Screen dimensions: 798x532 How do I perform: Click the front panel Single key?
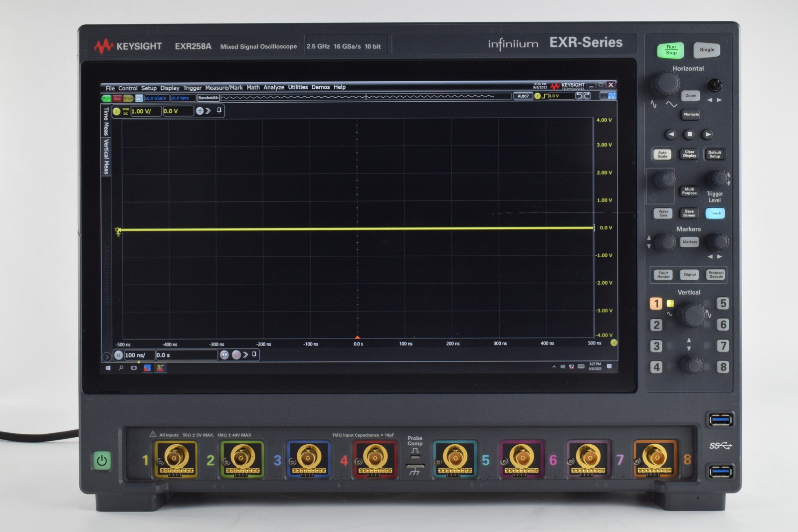707,50
